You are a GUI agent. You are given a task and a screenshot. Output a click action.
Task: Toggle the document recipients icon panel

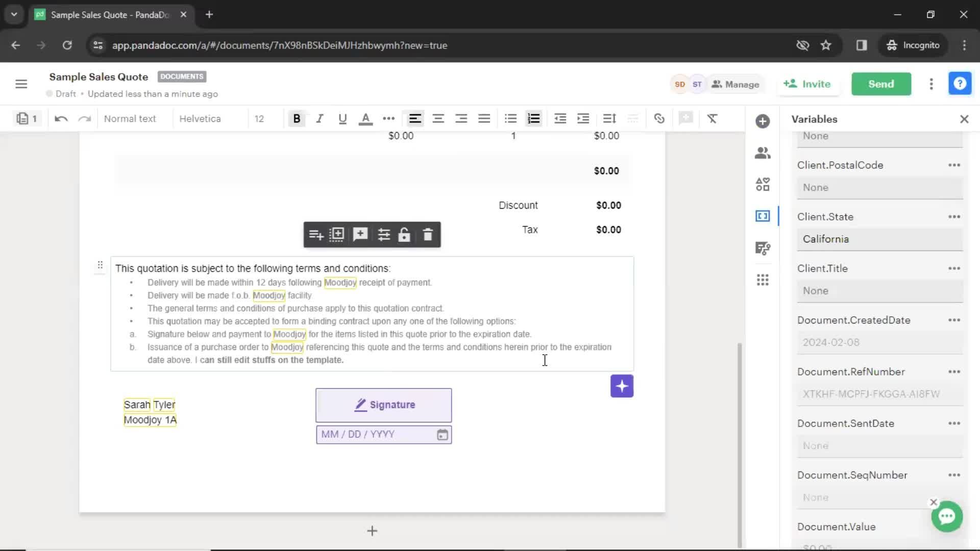[763, 152]
